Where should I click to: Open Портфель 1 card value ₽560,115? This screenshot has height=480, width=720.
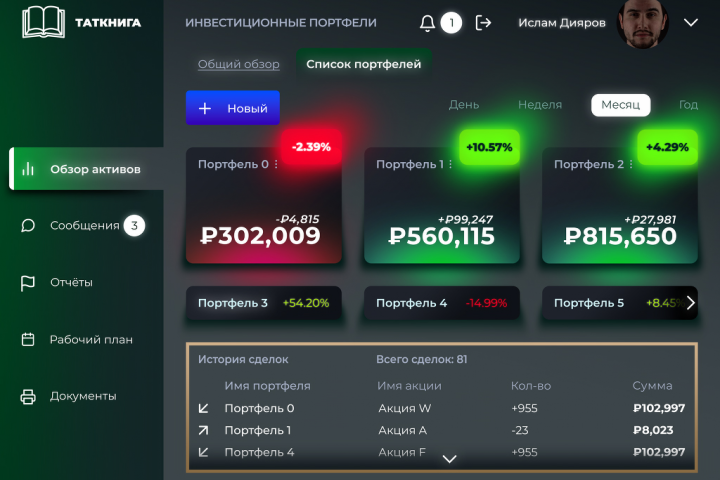click(x=442, y=236)
